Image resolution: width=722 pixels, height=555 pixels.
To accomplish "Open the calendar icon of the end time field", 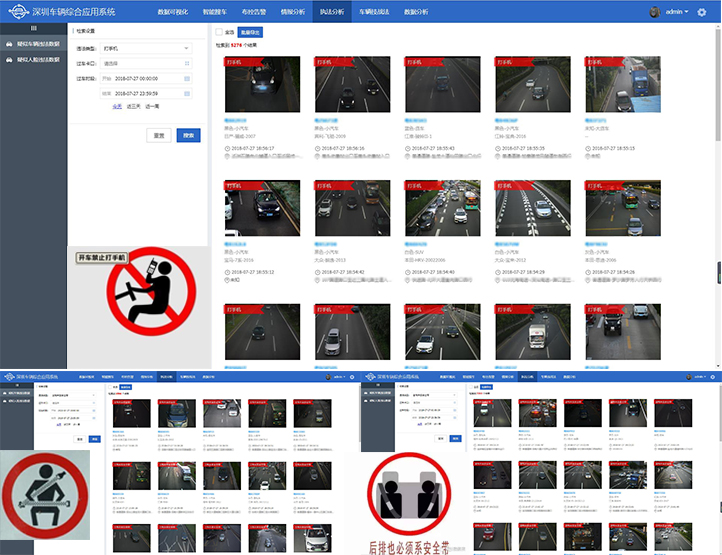I will coord(187,93).
